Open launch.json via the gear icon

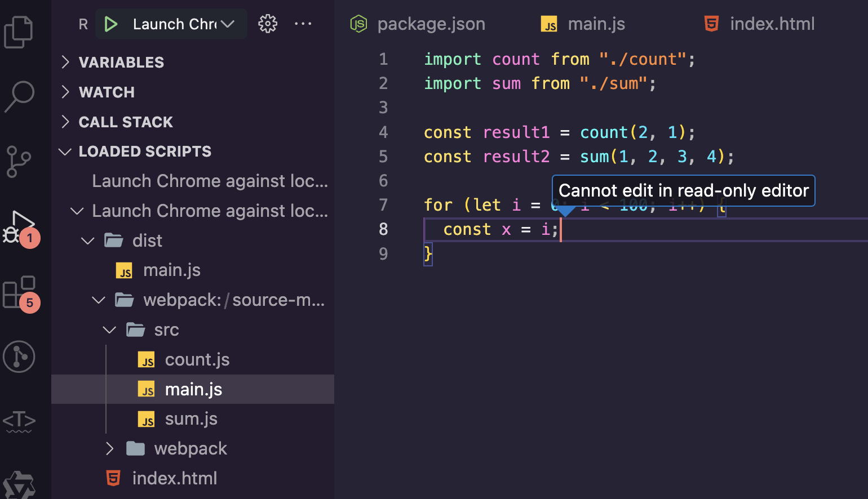click(x=268, y=24)
